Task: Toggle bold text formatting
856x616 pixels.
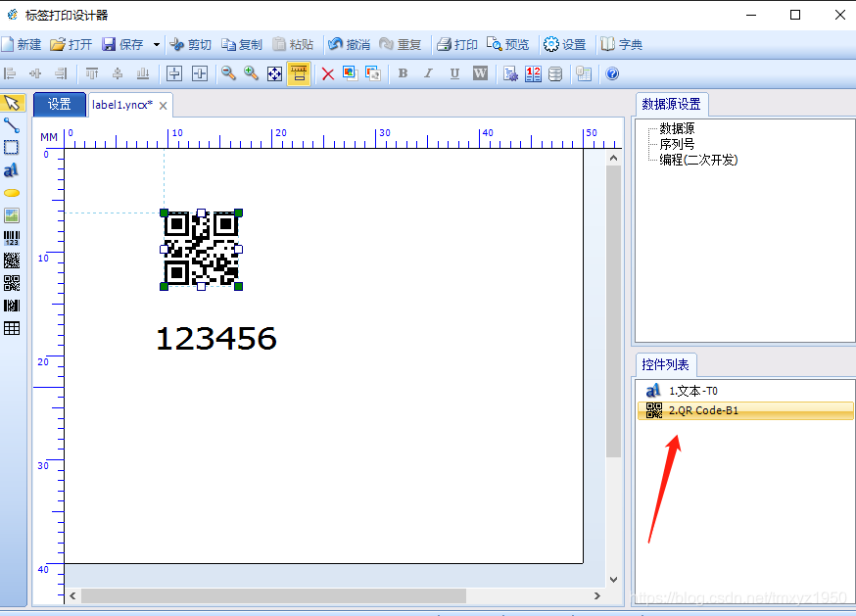Action: click(x=403, y=73)
